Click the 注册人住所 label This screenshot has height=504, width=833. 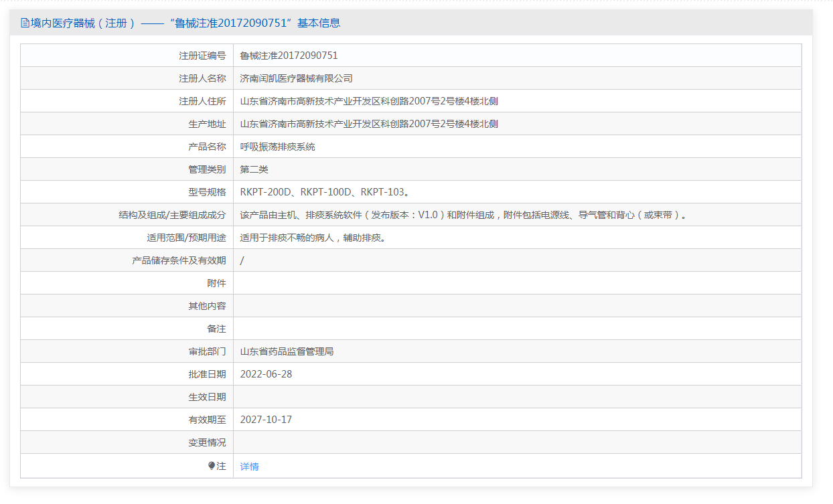coord(203,101)
